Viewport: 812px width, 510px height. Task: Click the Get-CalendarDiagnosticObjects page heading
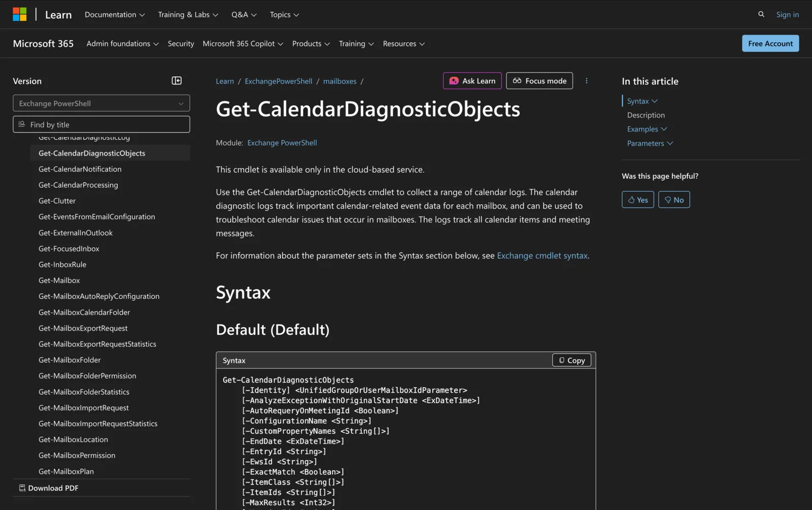(368, 109)
